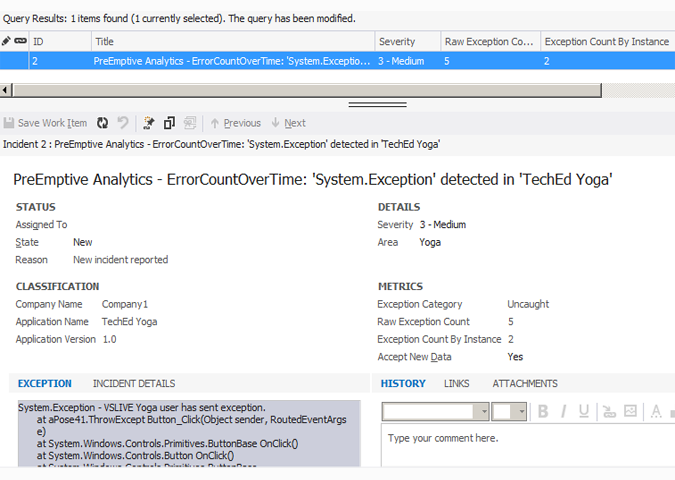
Task: Click the pane splitter grip handle
Action: (x=378, y=105)
